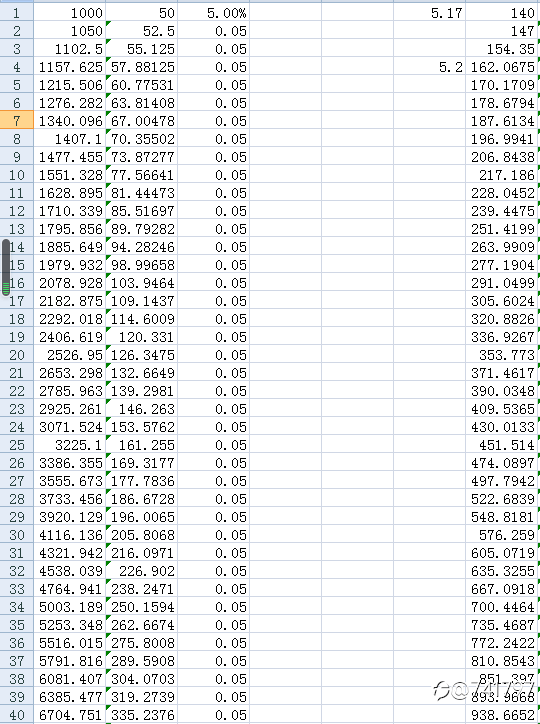The width and height of the screenshot is (540, 724).
Task: Select cell 3555.673
Action: 70,481
